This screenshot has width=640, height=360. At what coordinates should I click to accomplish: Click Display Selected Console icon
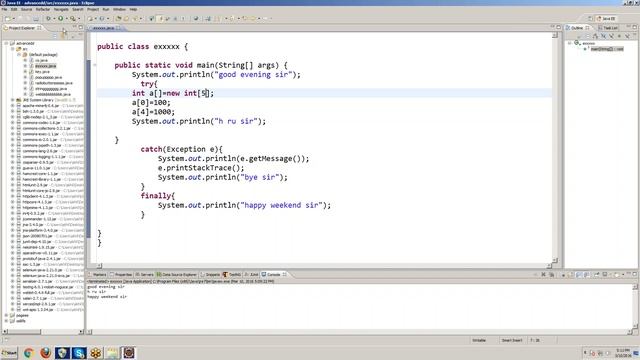point(605,274)
